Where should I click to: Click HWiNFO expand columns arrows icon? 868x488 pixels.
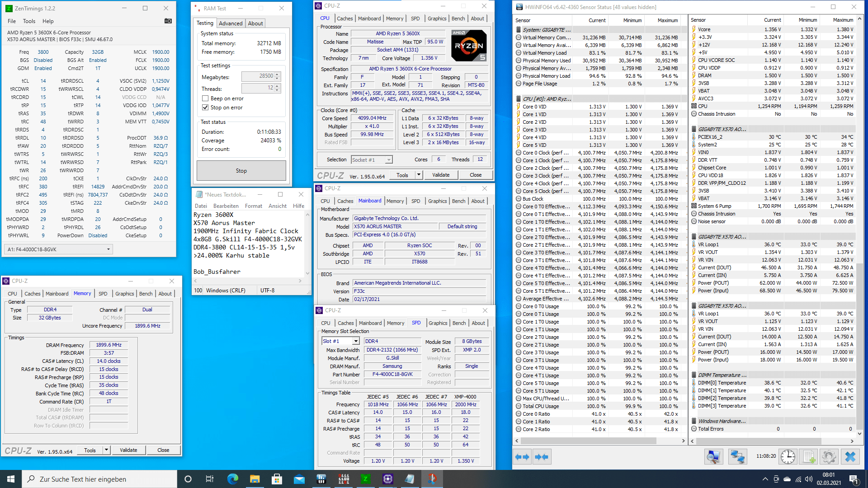pyautogui.click(x=522, y=457)
